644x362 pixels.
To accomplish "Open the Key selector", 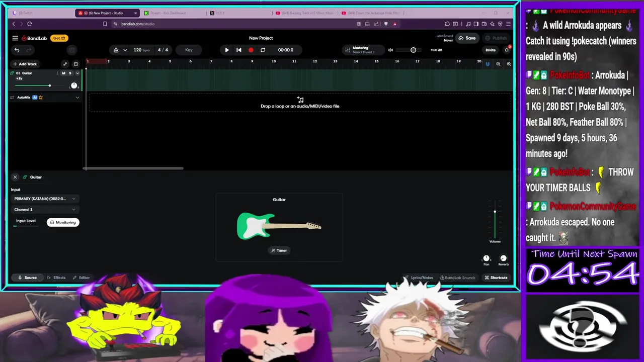I will [189, 50].
